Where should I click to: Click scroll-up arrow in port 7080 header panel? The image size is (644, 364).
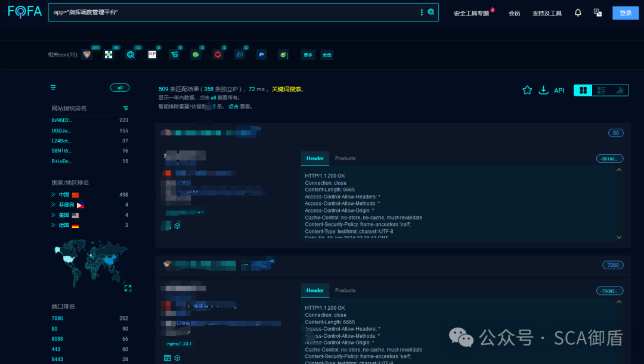[619, 302]
